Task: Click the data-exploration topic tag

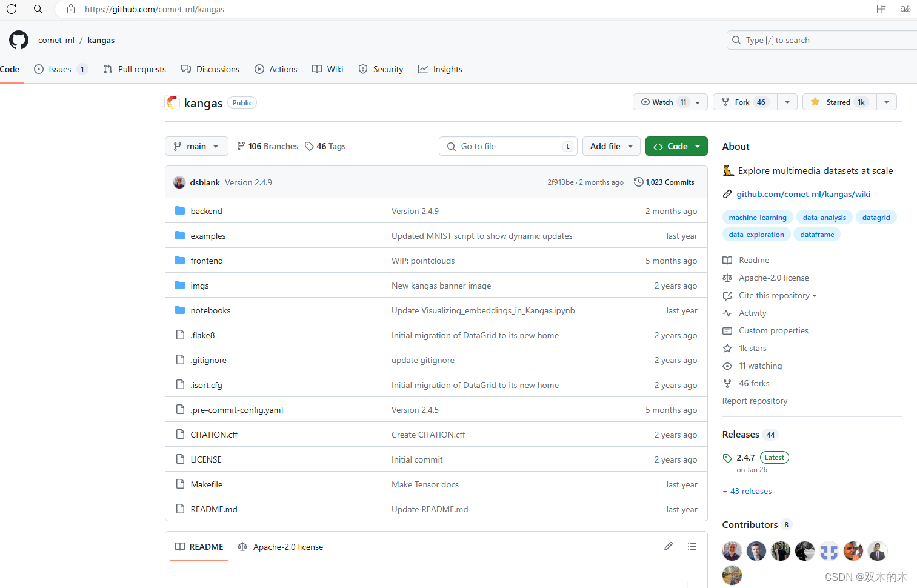Action: coord(756,234)
